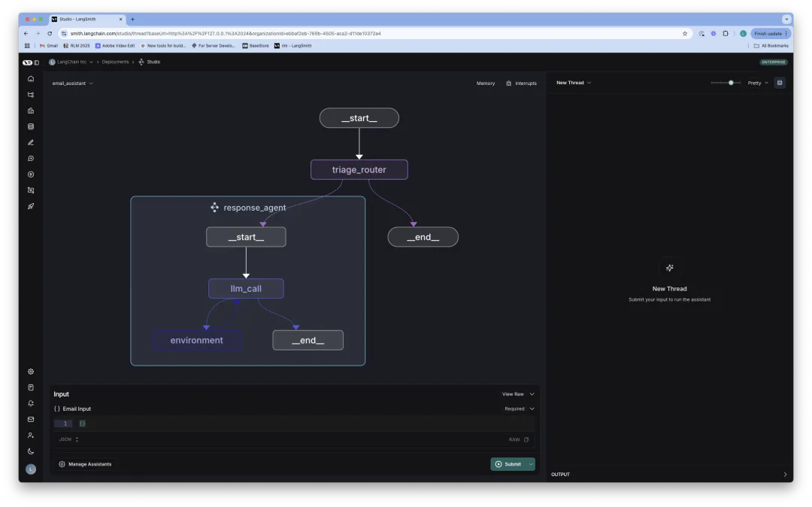Open notifications via the bell icon
Image resolution: width=812 pixels, height=507 pixels.
(30, 403)
